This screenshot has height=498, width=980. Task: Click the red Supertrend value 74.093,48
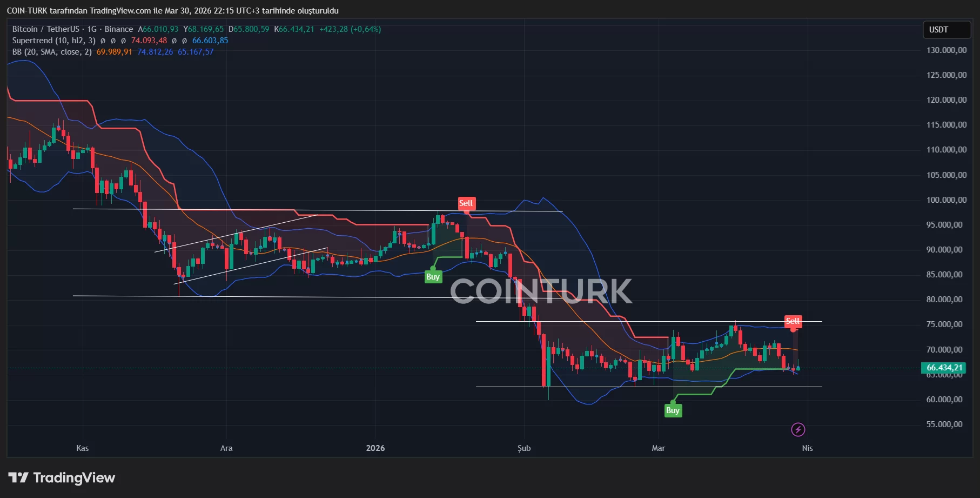pyautogui.click(x=149, y=41)
